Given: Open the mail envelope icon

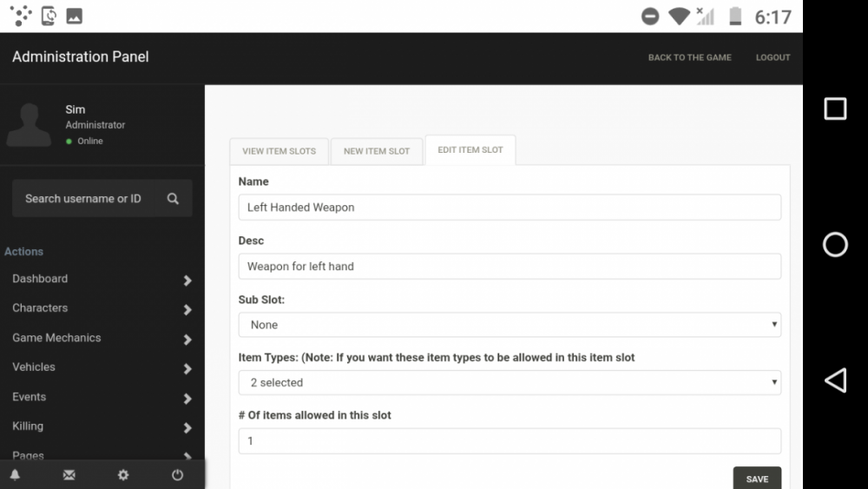Looking at the screenshot, I should pyautogui.click(x=69, y=475).
